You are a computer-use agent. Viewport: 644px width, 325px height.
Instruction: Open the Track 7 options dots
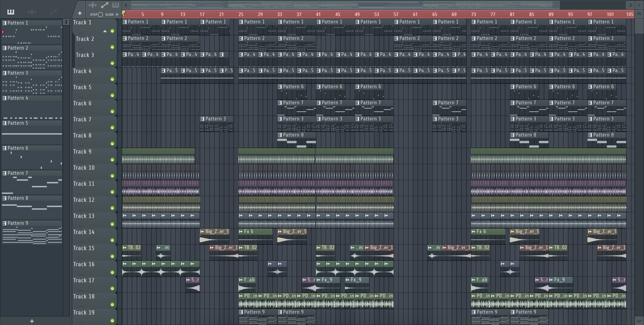point(81,129)
